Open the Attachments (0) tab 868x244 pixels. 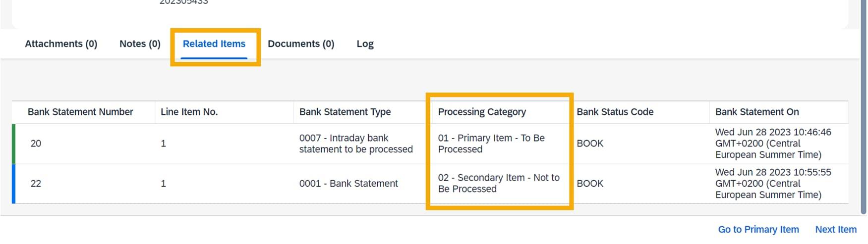[x=61, y=44]
